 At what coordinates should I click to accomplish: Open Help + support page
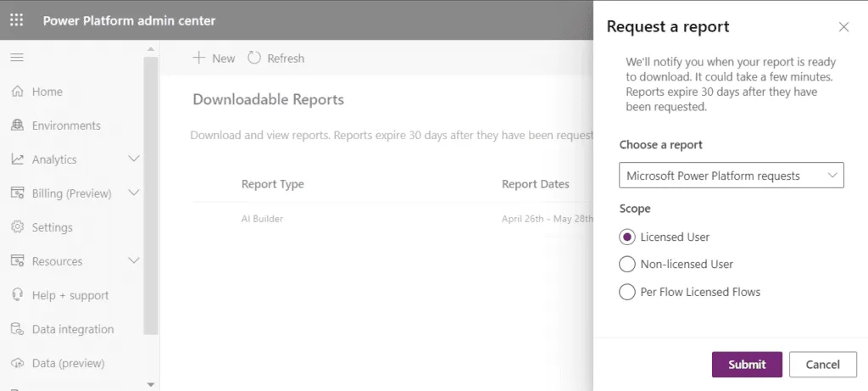tap(70, 295)
